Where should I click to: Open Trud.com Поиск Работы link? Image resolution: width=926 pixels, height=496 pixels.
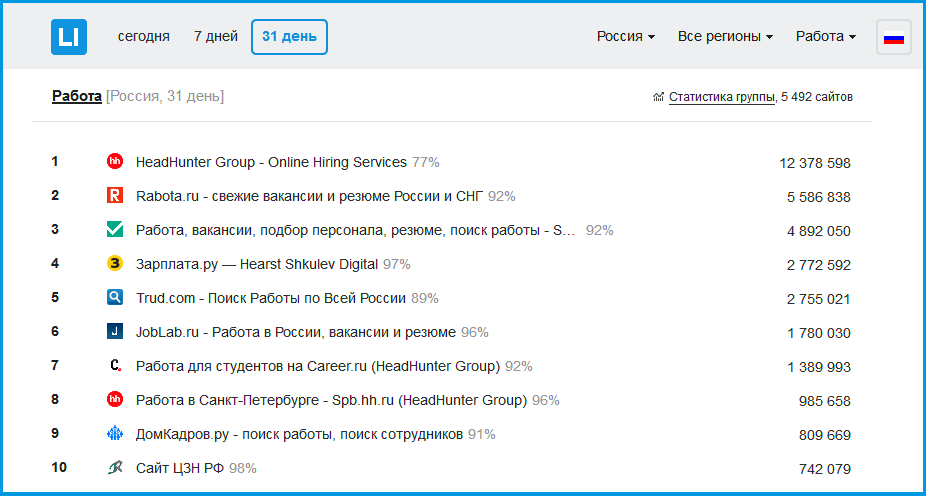click(x=270, y=298)
